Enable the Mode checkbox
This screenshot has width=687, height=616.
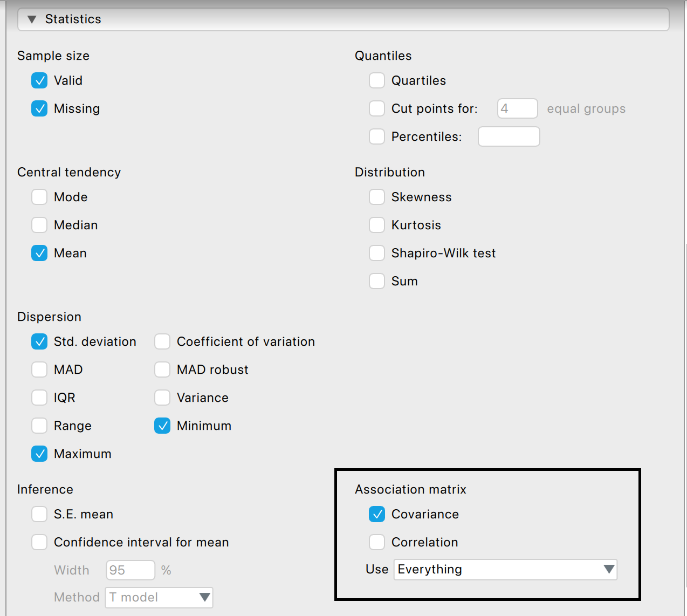pyautogui.click(x=39, y=197)
